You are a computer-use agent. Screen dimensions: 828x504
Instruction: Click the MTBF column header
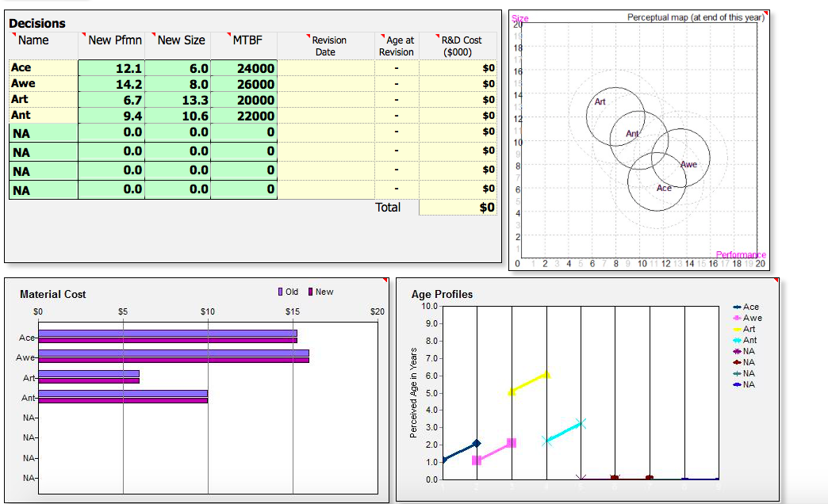tap(247, 40)
